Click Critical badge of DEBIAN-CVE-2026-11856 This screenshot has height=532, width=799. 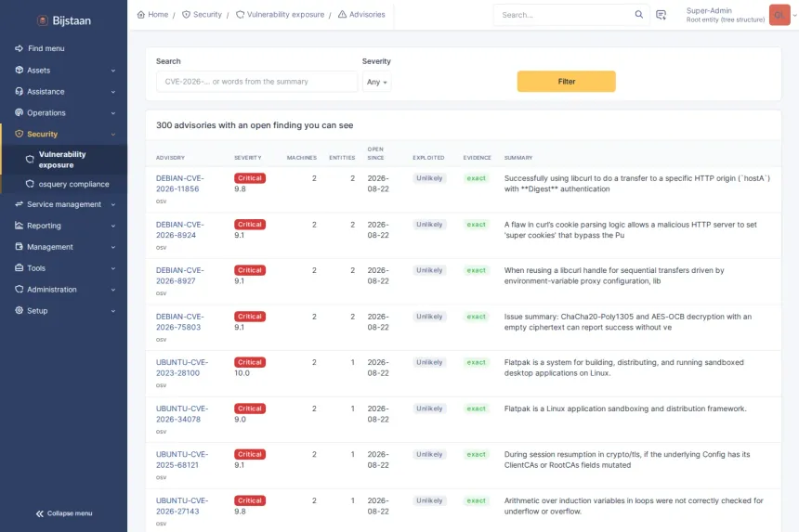(x=250, y=178)
